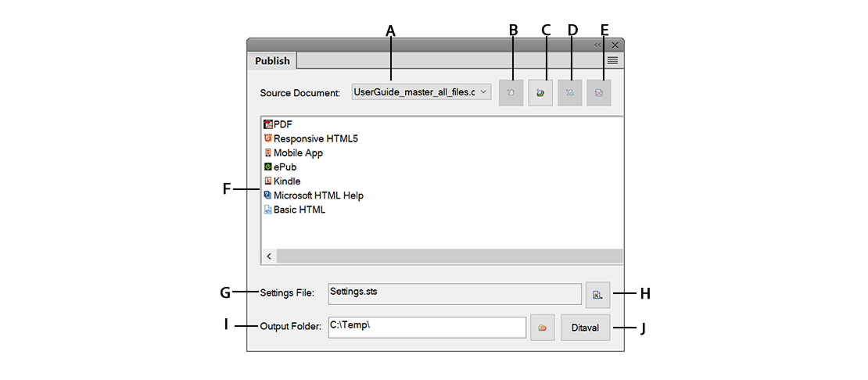Collapse the panel using double-arrow icon

598,45
